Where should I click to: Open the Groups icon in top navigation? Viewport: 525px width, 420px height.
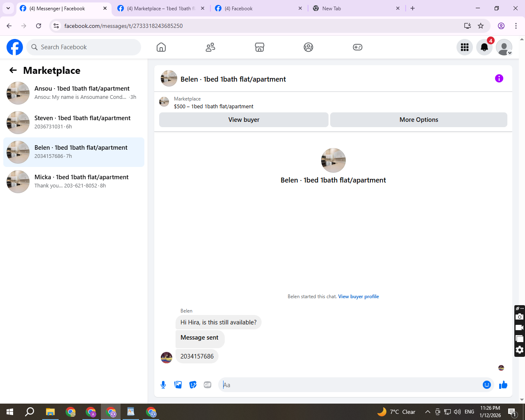point(308,47)
